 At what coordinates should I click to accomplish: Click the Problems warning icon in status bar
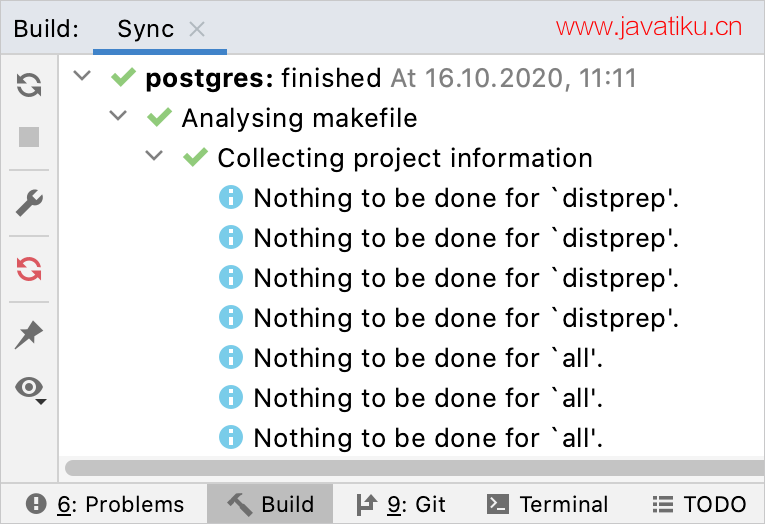point(36,504)
